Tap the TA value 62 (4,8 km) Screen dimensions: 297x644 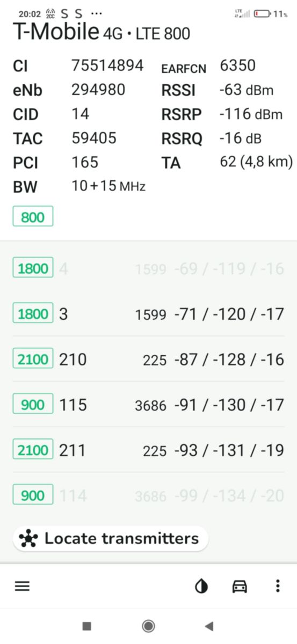256,162
